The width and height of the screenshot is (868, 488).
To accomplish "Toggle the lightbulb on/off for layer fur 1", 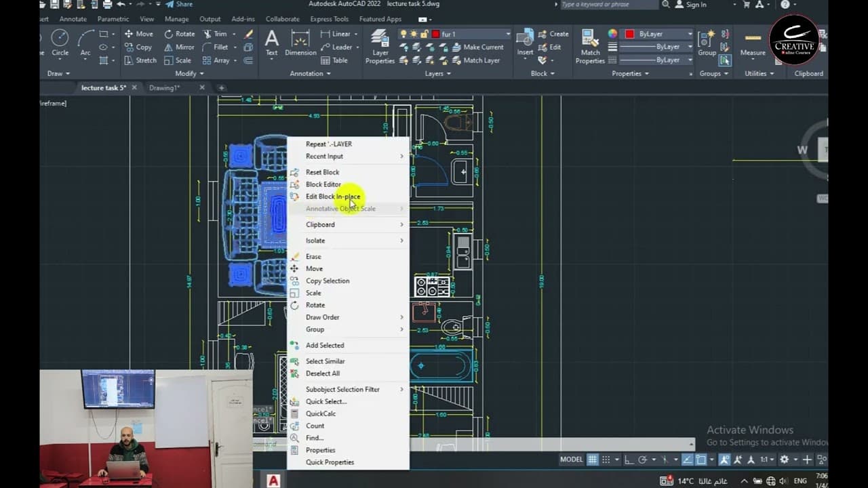I will [404, 34].
